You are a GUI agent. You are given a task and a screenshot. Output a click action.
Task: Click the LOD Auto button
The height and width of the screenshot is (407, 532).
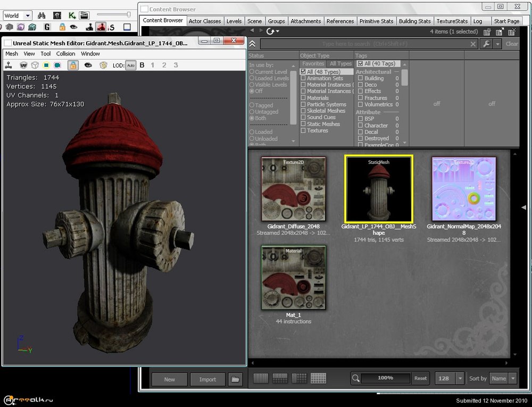pos(131,65)
